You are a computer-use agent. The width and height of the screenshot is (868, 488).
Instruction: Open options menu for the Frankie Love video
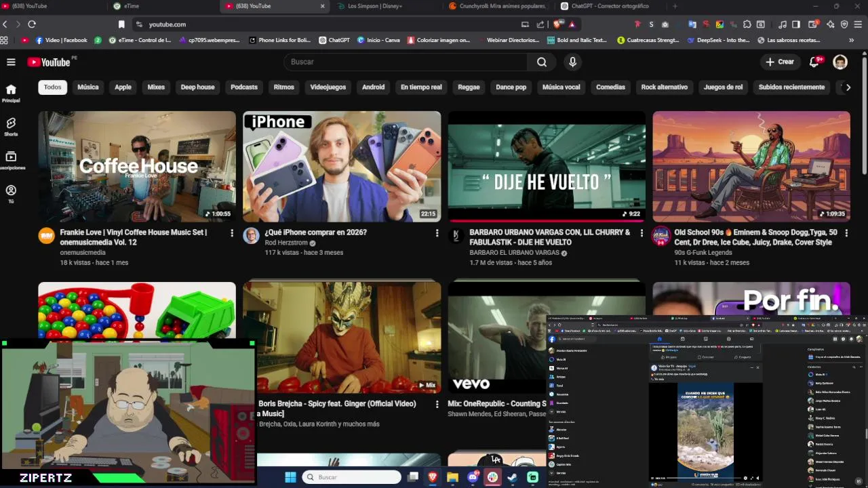coord(232,233)
